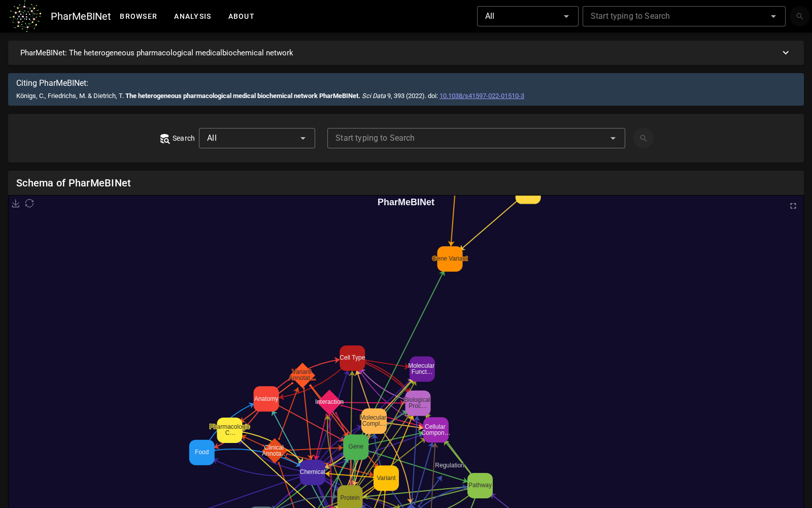Select the Cellular Component node
This screenshot has width=812, height=508.
click(x=435, y=430)
